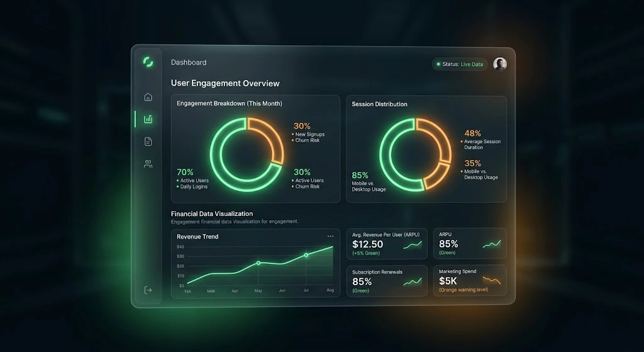The height and width of the screenshot is (352, 644).
Task: Click the Dashboard header title
Action: 189,62
